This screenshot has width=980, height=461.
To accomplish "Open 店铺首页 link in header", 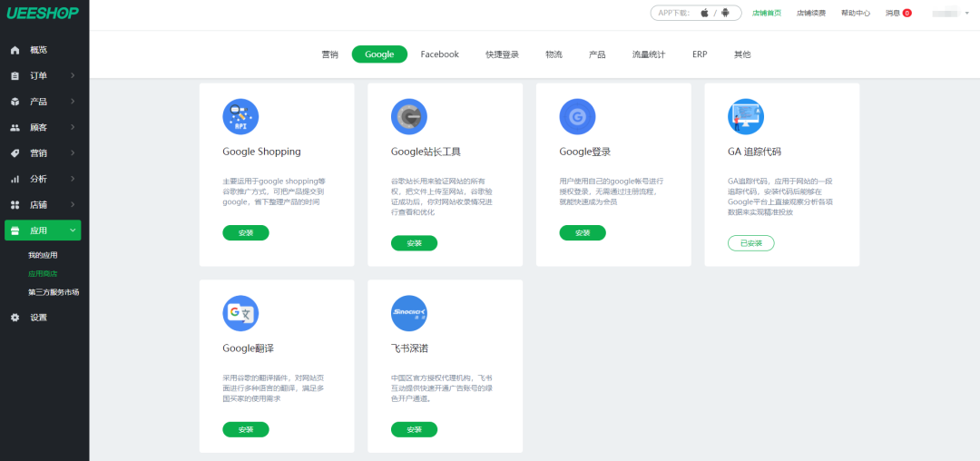I will 766,13.
